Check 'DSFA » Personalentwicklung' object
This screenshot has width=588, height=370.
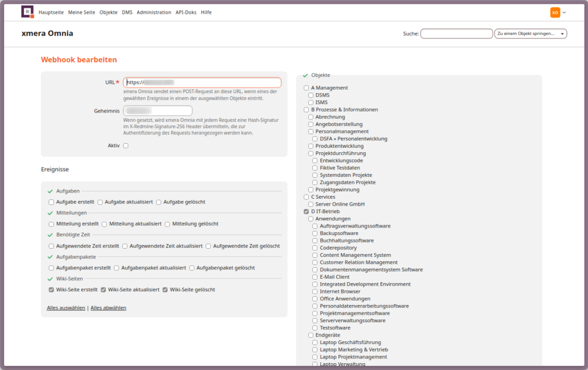(x=315, y=139)
